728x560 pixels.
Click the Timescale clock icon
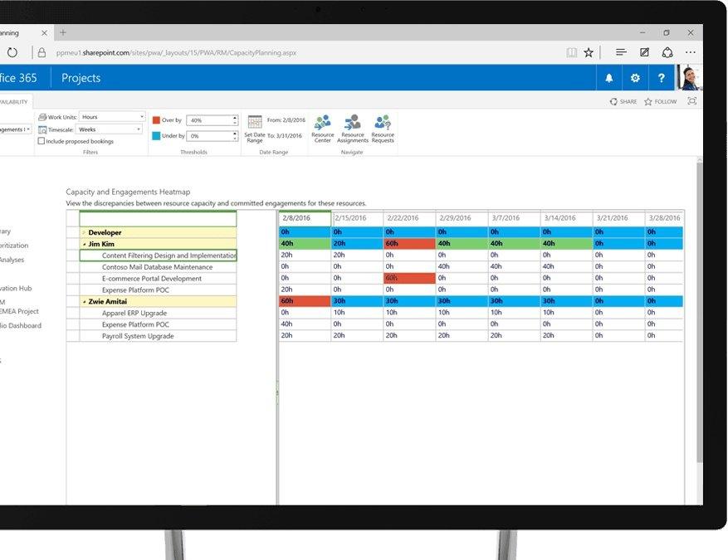[42, 129]
